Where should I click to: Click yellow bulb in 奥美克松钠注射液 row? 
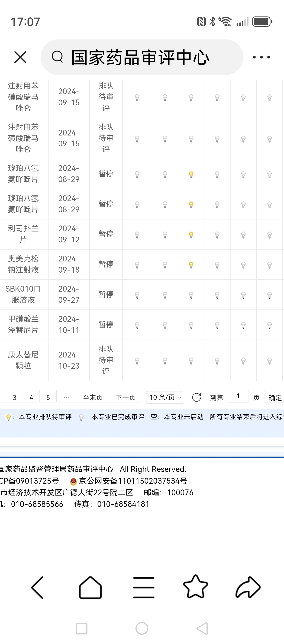pyautogui.click(x=191, y=265)
